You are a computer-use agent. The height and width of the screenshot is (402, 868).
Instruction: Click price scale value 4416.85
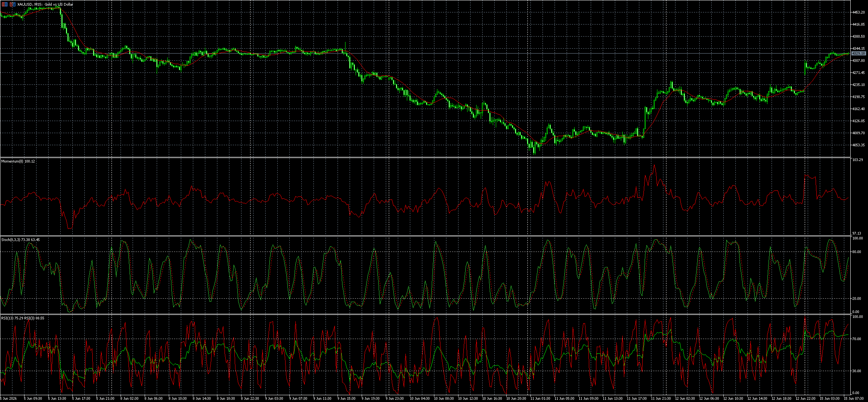pos(858,25)
